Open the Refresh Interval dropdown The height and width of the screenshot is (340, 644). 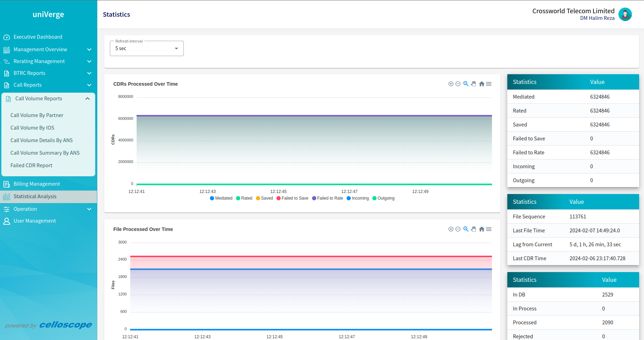[x=147, y=48]
